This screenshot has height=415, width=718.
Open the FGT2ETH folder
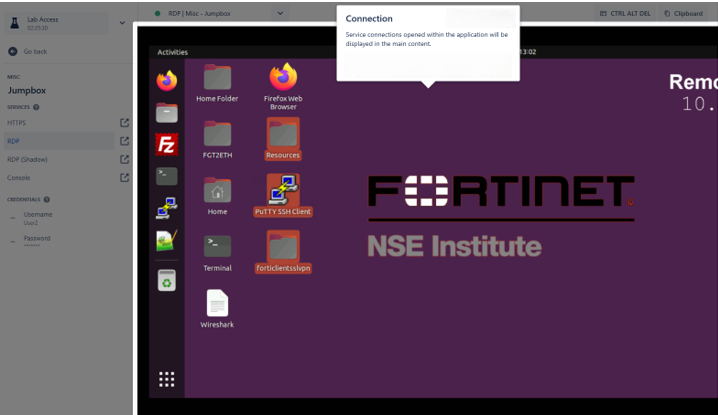pyautogui.click(x=217, y=140)
